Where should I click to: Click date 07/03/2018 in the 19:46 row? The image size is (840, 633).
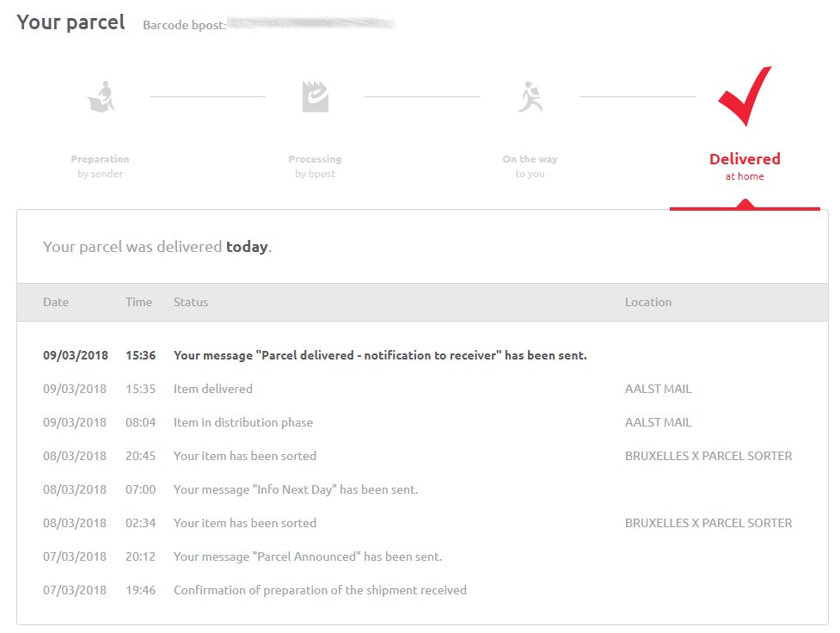(75, 590)
